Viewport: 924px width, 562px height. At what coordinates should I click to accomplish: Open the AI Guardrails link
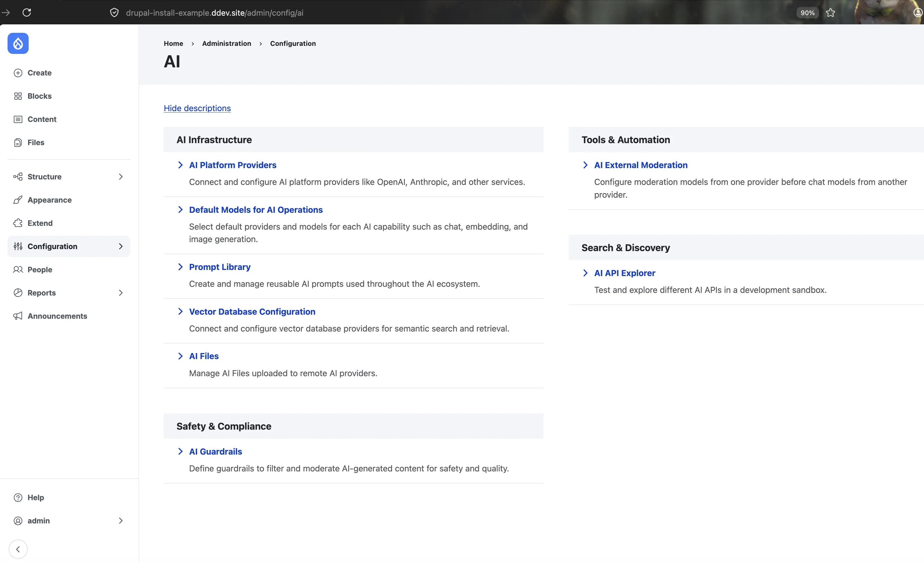click(216, 451)
